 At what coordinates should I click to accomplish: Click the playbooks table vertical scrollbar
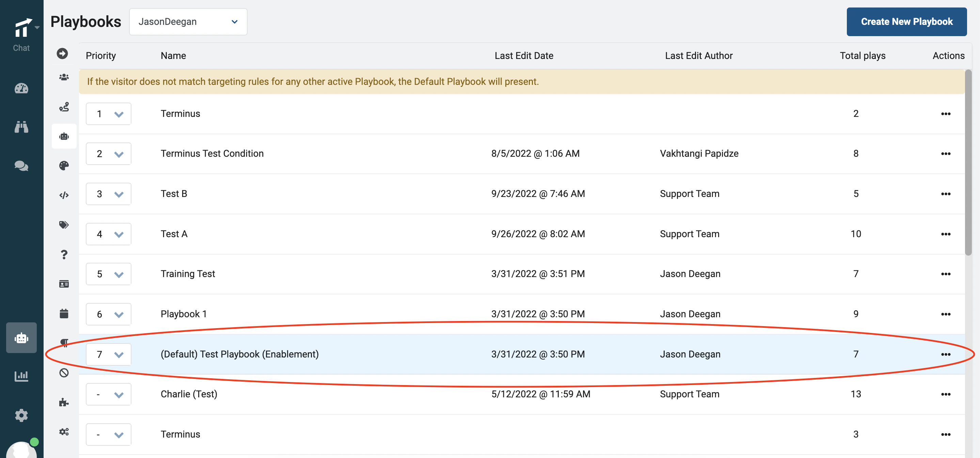[x=968, y=163]
